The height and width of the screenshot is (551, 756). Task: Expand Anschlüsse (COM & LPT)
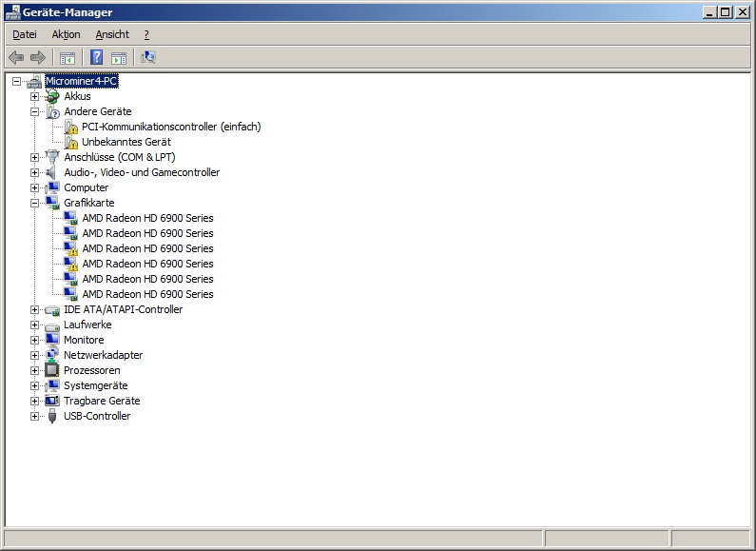pyautogui.click(x=35, y=157)
